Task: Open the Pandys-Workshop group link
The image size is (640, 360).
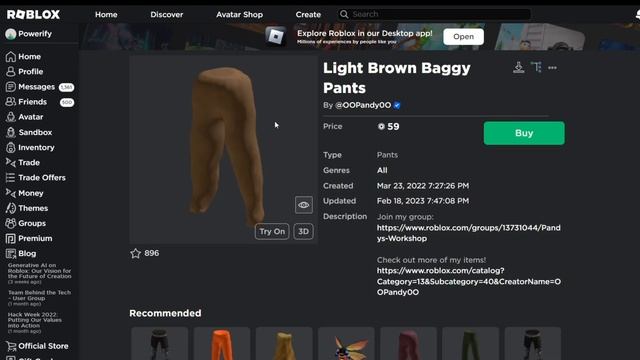Action: (469, 233)
